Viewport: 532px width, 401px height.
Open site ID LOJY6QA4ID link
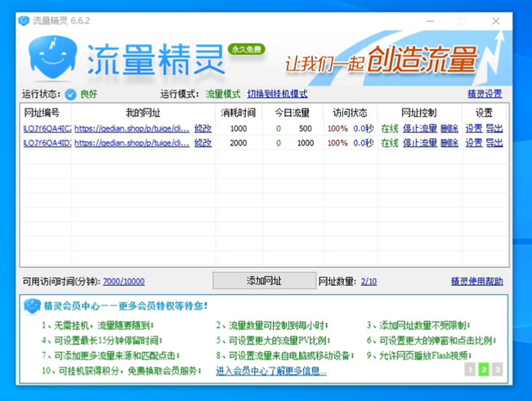[x=47, y=143]
